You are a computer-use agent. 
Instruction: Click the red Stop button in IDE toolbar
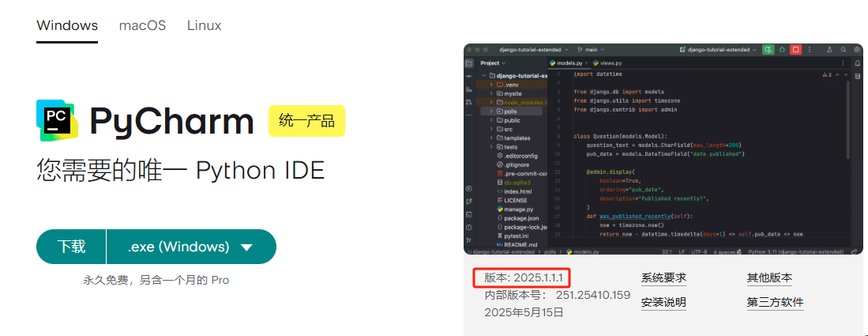796,49
